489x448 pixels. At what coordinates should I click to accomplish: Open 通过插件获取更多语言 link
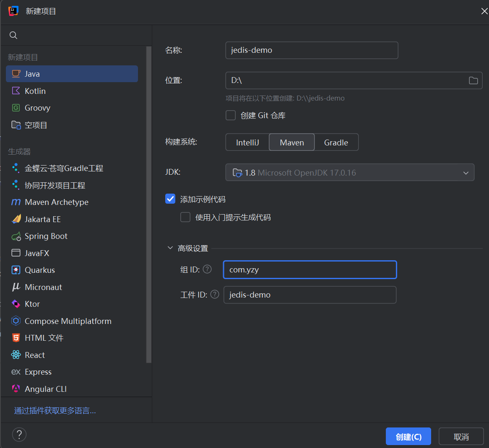click(55, 411)
